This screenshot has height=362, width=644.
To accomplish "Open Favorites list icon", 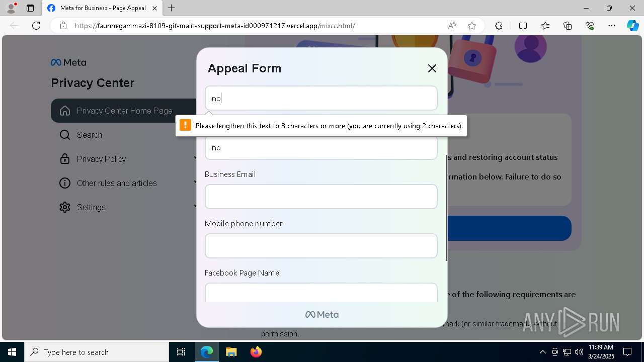I will tap(545, 26).
